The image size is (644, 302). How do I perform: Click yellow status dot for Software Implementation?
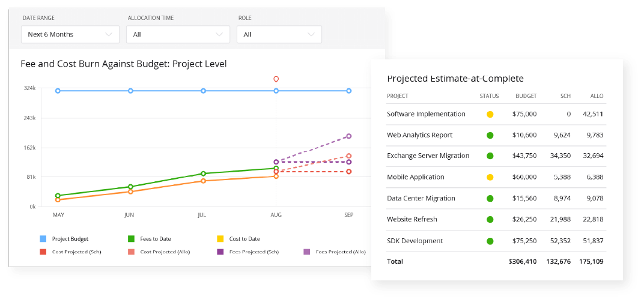click(x=490, y=114)
